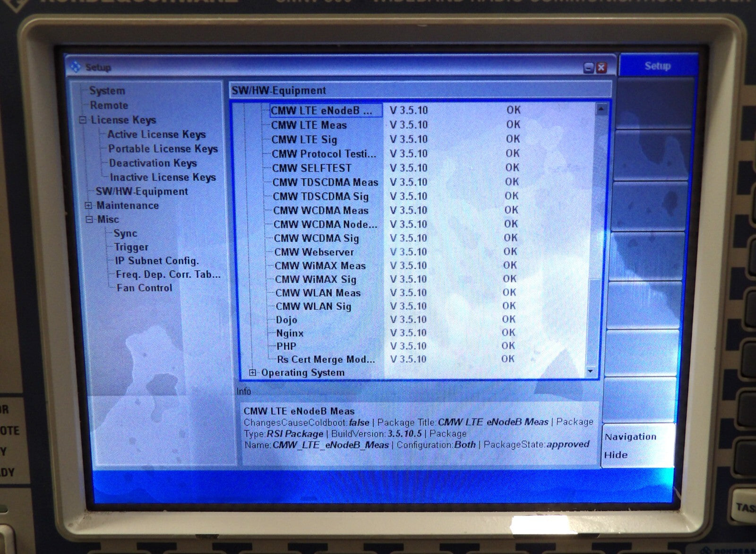Open Active License Keys
This screenshot has width=756, height=554.
(156, 135)
